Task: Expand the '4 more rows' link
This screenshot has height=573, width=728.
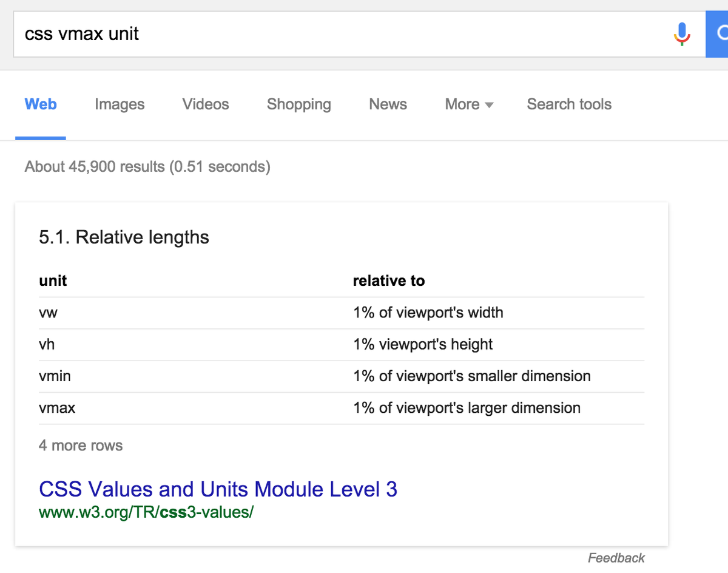Action: 81,446
